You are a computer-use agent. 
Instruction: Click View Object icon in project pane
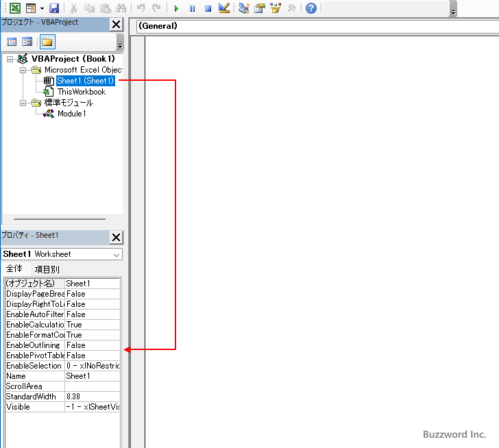[27, 42]
